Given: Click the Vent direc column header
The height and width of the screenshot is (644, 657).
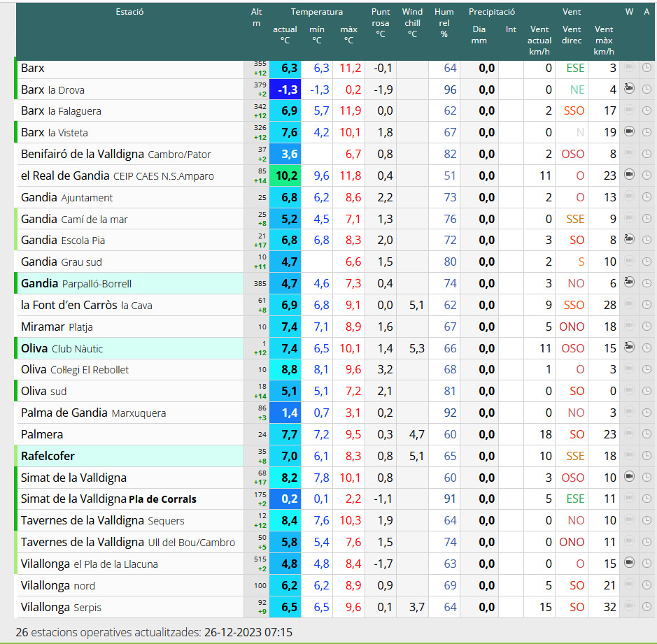Looking at the screenshot, I should click(572, 35).
